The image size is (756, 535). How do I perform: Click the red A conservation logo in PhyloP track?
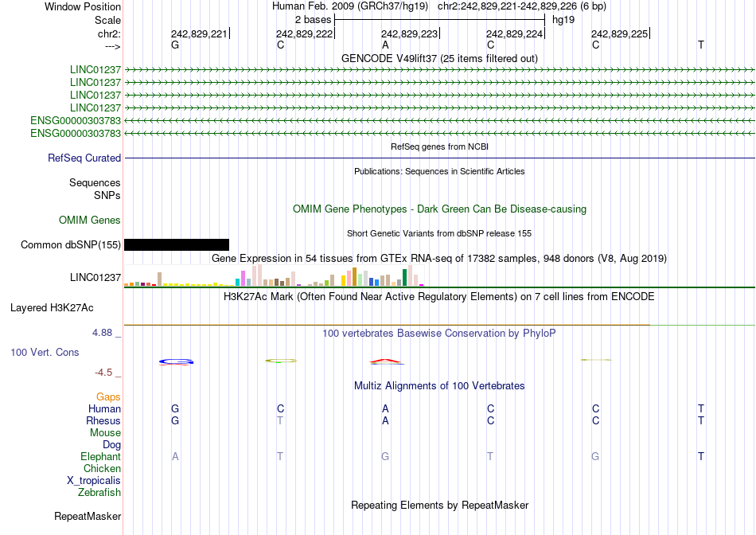click(386, 361)
